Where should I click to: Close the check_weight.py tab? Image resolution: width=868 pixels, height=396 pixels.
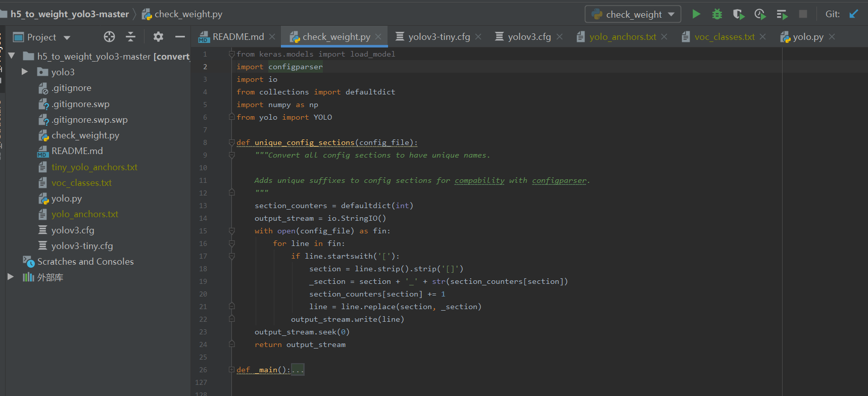[x=378, y=37]
